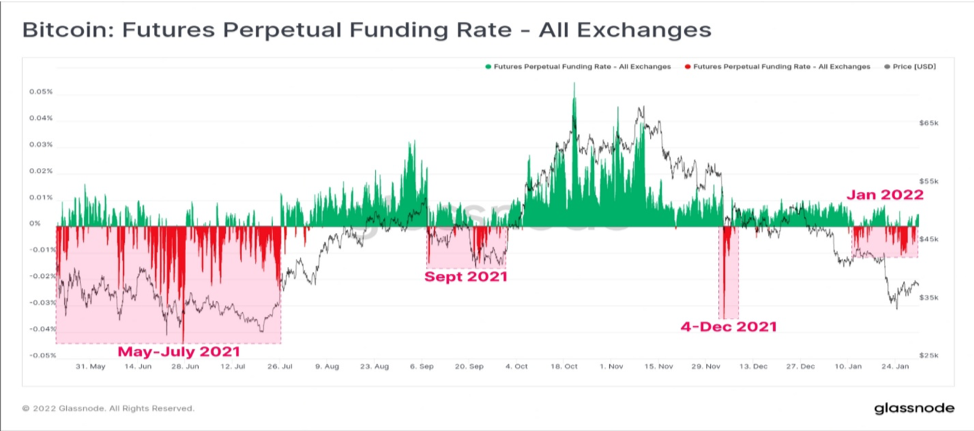Select the 26. Jul date on x-axis
Image resolution: width=974 pixels, height=431 pixels.
tap(281, 367)
